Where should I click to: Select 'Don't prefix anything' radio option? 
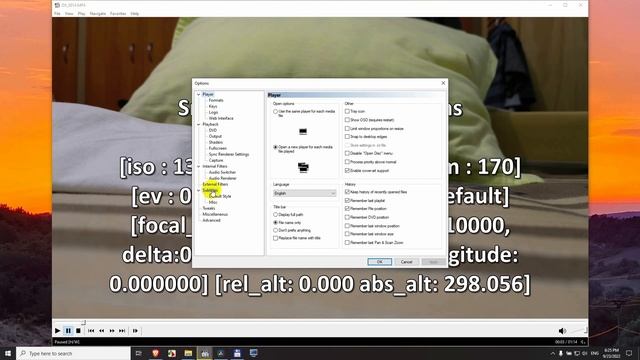276,230
